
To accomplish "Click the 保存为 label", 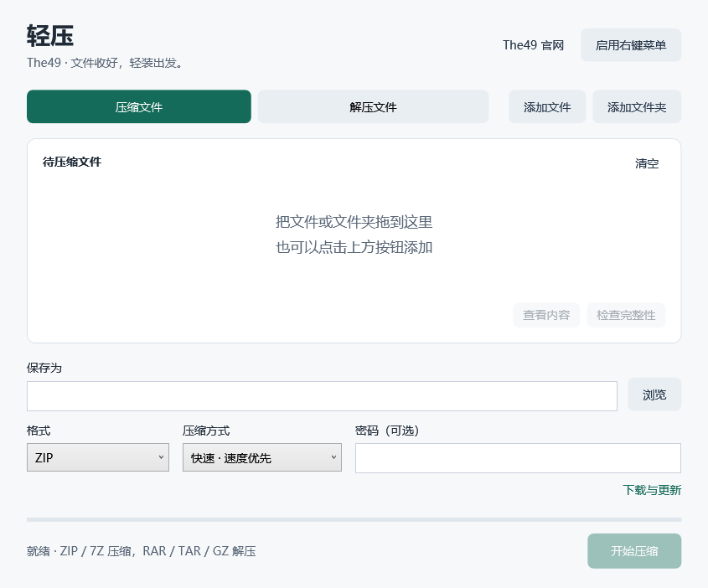I will (x=44, y=368).
